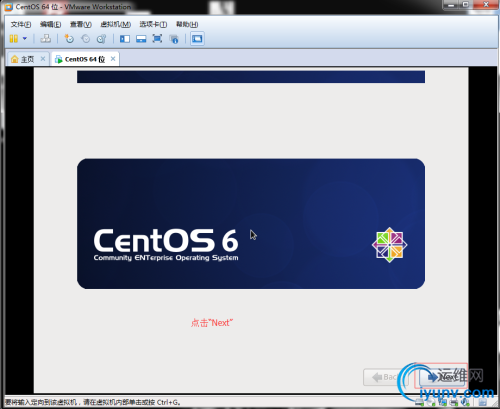
Task: Click the printer status bar icon
Action: pos(454,402)
